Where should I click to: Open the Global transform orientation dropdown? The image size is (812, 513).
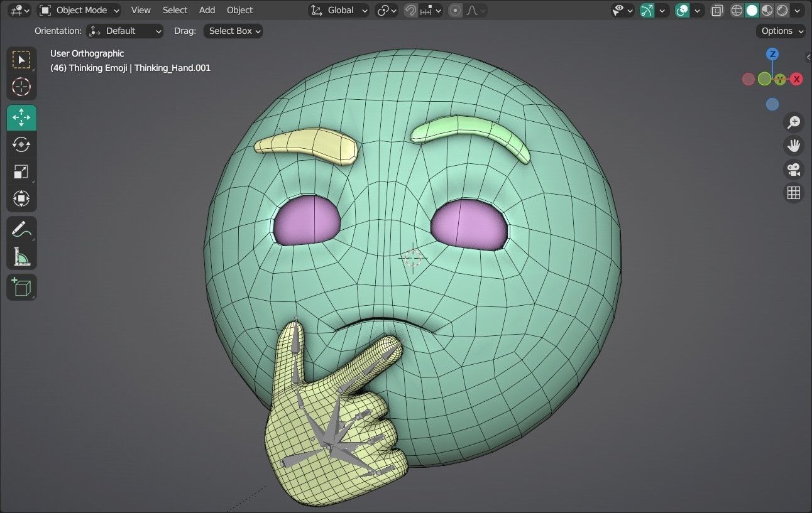point(339,10)
